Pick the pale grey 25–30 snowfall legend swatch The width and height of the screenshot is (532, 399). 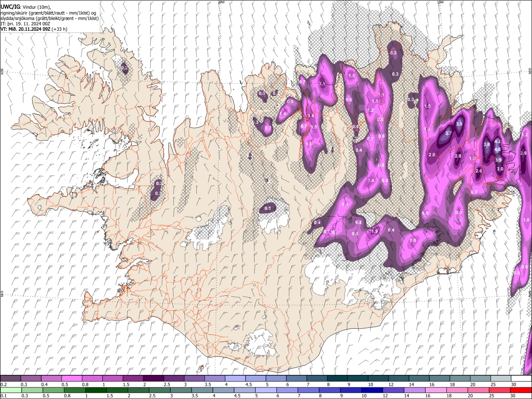tap(501, 378)
